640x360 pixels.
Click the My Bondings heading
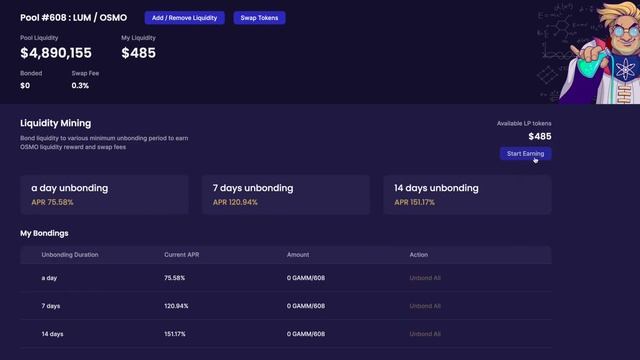pos(44,233)
